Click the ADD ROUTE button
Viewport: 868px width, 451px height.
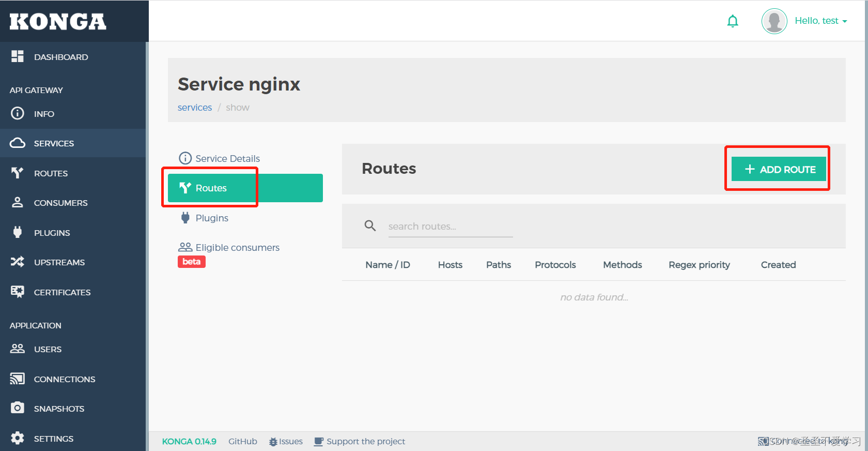click(x=779, y=169)
